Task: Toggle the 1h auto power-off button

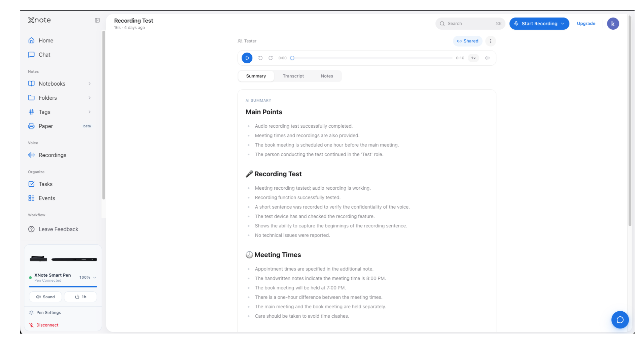Action: tap(80, 297)
